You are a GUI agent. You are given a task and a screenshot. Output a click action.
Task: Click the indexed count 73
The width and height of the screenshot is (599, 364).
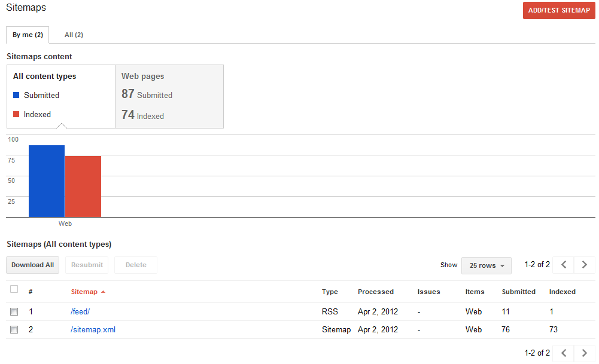coord(554,330)
